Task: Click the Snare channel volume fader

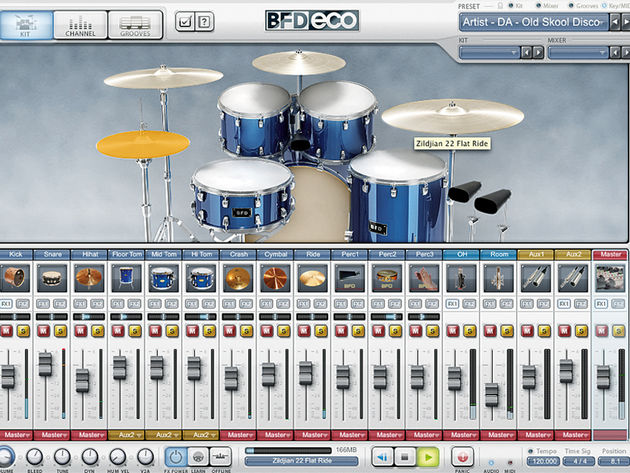Action: [45, 363]
